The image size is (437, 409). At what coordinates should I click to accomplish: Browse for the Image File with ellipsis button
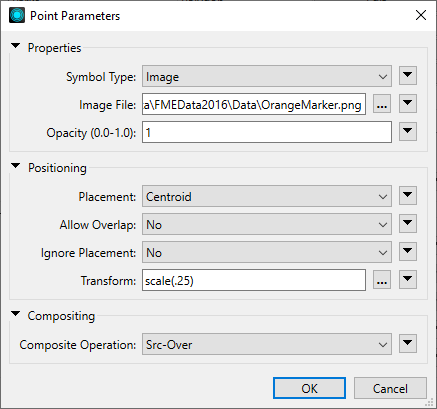[x=382, y=104]
